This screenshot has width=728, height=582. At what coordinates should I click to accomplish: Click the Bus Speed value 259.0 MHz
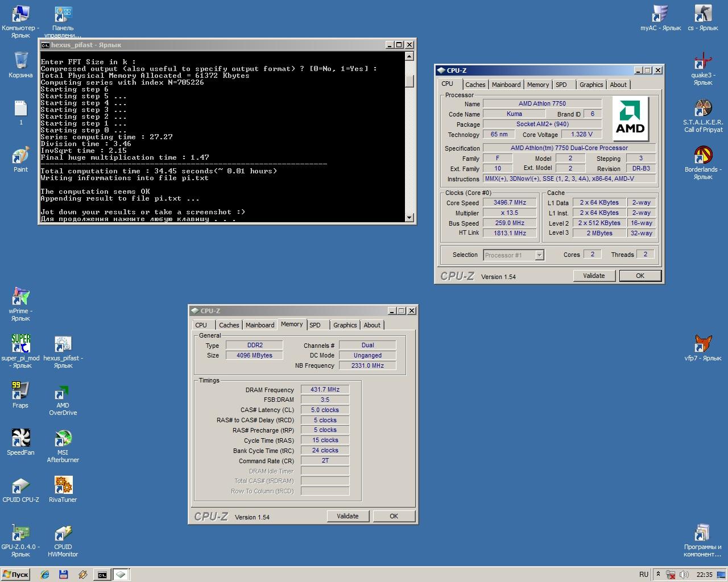510,223
